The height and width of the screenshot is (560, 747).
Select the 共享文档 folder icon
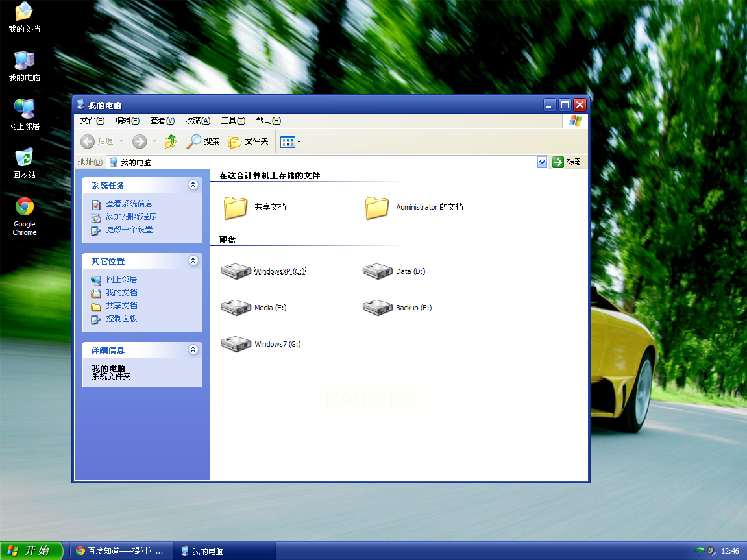point(236,208)
